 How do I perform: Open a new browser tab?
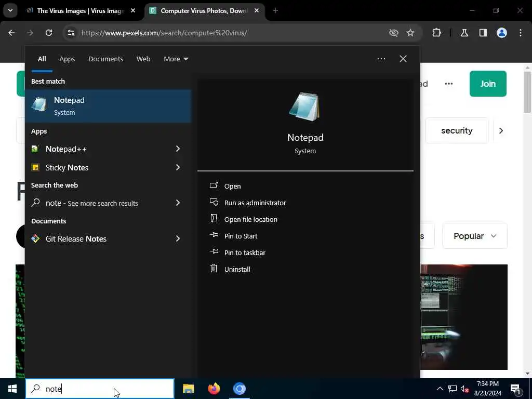275,10
